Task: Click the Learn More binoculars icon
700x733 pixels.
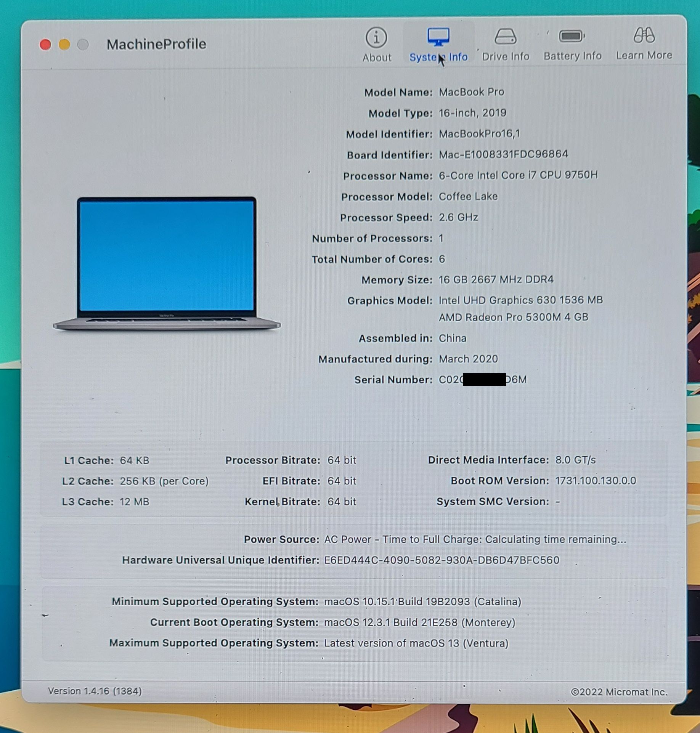Action: 644,36
